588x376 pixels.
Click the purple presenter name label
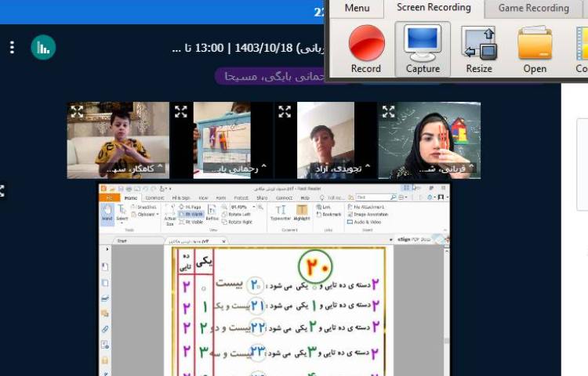pos(270,76)
